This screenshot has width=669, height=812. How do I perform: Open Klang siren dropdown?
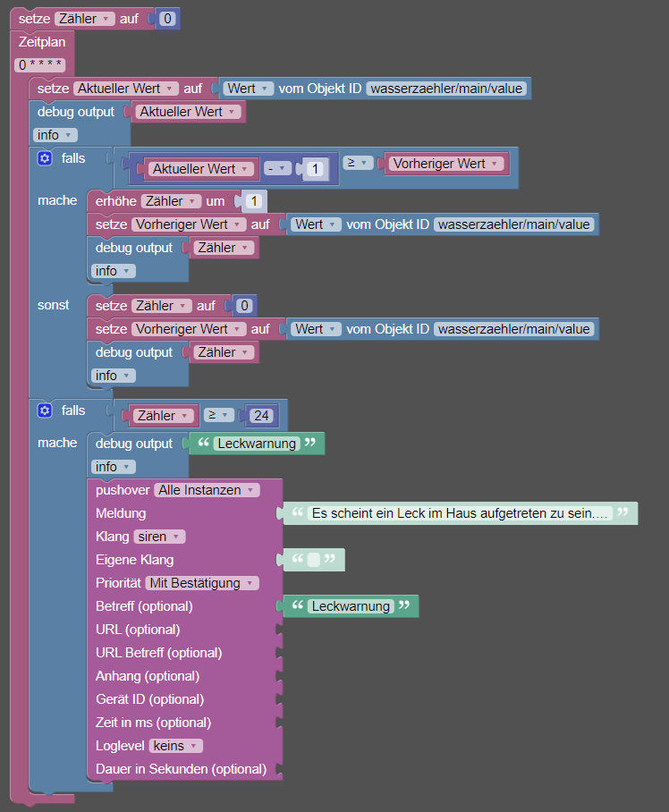(x=159, y=537)
